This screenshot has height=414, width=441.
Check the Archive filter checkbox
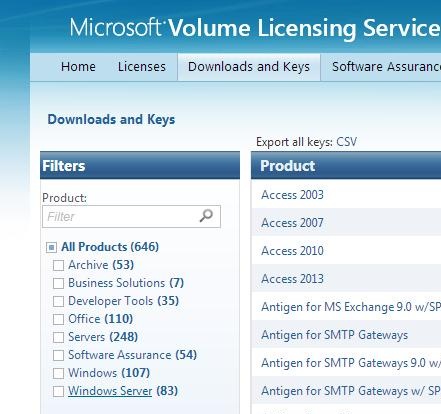[x=58, y=266]
